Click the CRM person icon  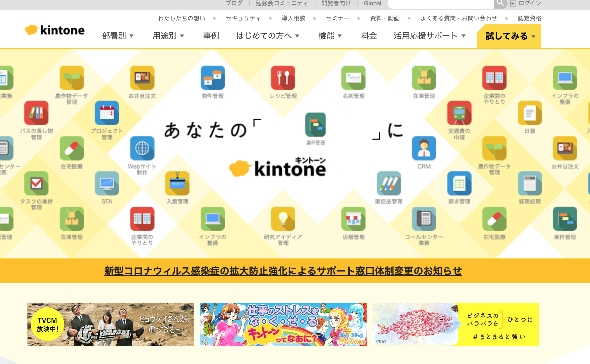tap(424, 148)
